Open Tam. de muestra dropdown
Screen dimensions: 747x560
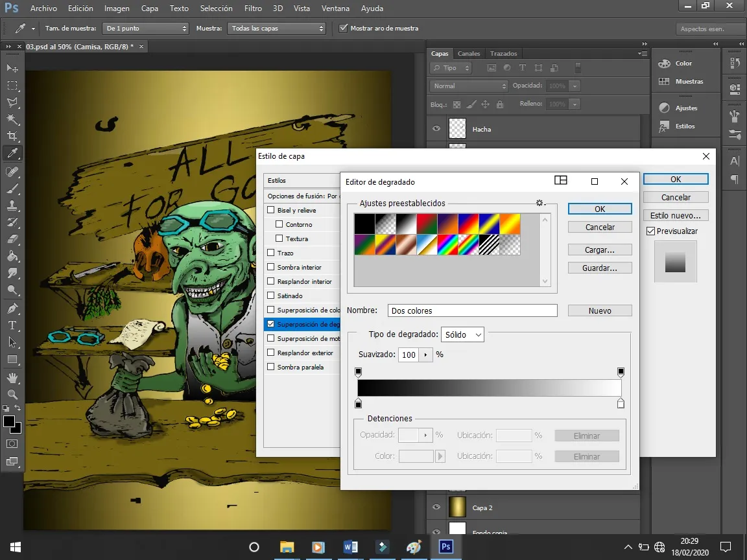point(145,29)
